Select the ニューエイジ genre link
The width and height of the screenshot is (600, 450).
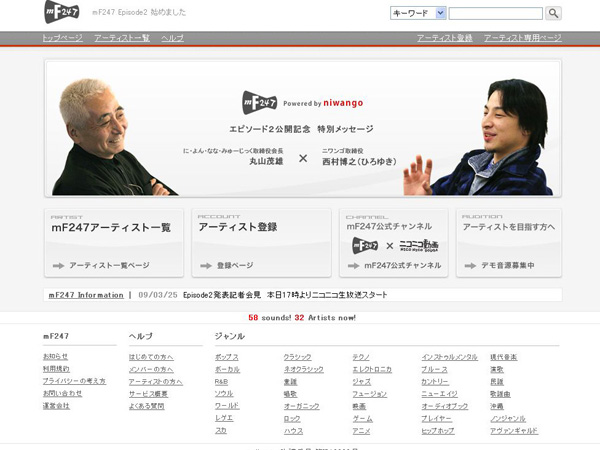[439, 394]
